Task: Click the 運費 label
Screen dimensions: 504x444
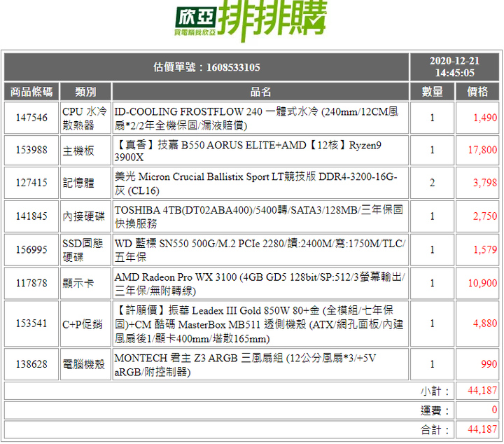Action: click(x=435, y=410)
